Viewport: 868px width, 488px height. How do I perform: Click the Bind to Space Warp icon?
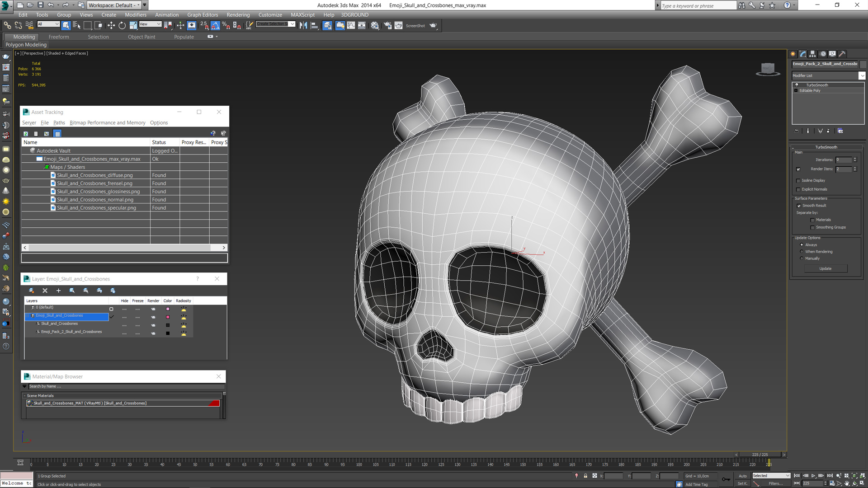pos(29,25)
